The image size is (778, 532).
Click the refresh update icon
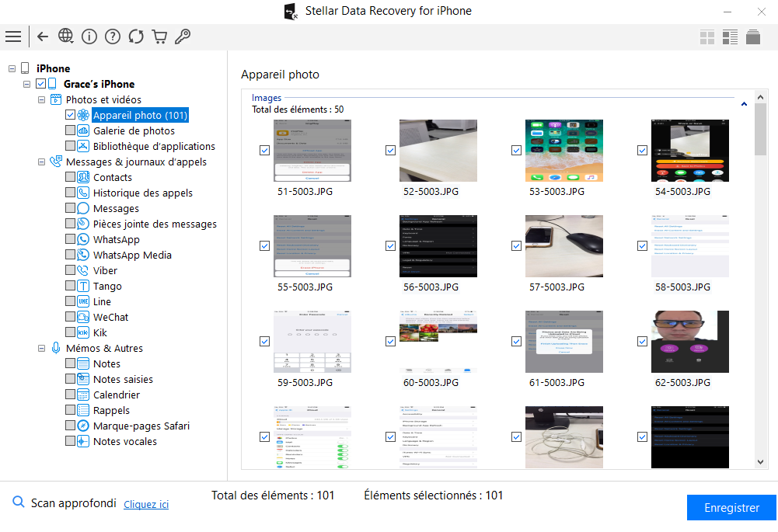[x=136, y=37]
